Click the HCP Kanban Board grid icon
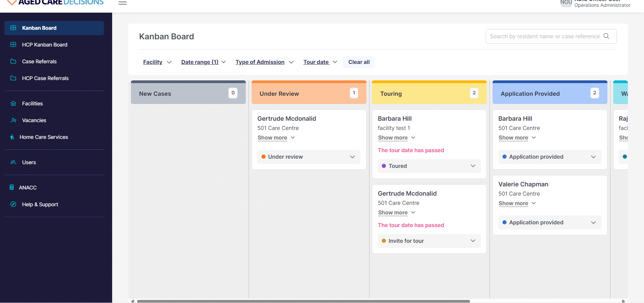The height and width of the screenshot is (303, 644). coord(13,44)
